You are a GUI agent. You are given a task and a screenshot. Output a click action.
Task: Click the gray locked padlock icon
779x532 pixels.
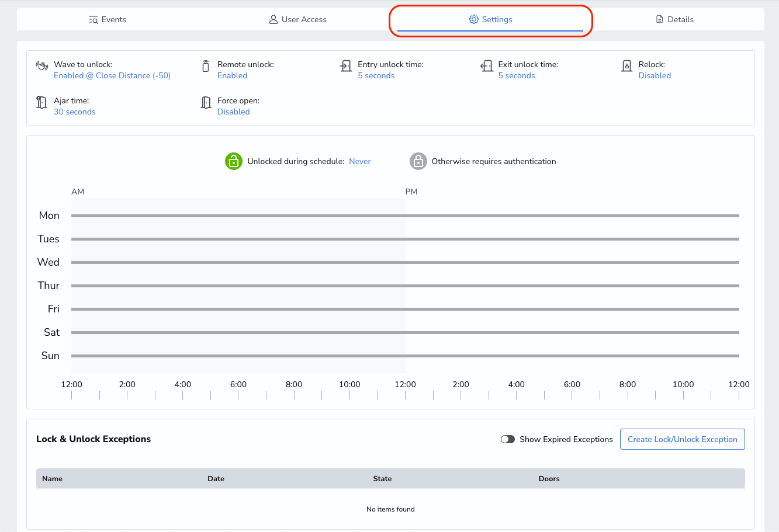tap(418, 161)
